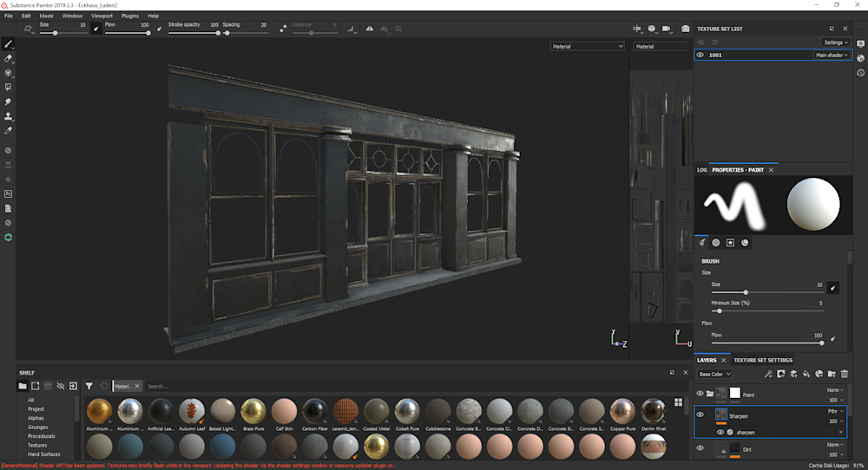This screenshot has height=470, width=868.
Task: Choose the Material Picker eyedropper
Action: click(x=9, y=131)
